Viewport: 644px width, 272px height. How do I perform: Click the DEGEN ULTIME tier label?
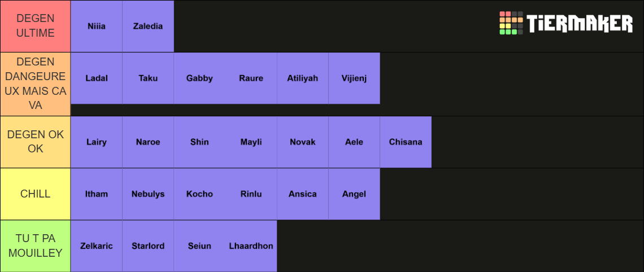[36, 27]
